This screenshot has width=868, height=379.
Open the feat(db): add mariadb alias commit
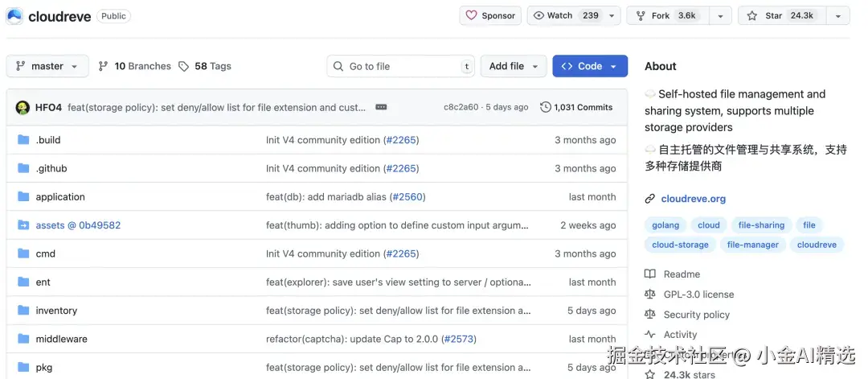pyautogui.click(x=326, y=196)
